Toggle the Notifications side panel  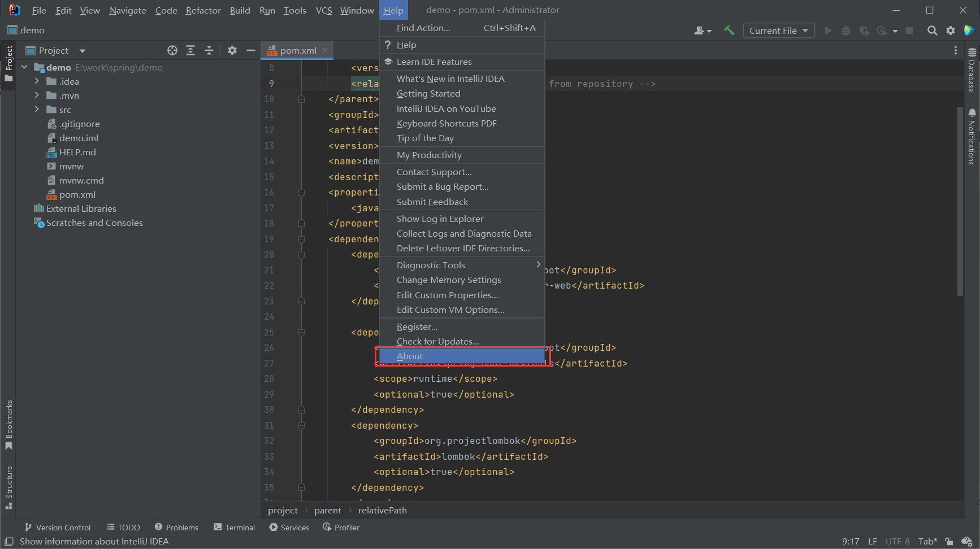(972, 137)
